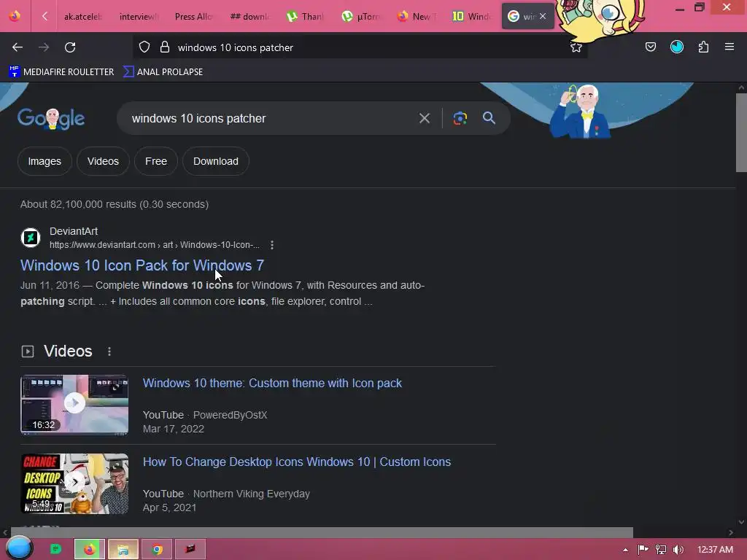Screen dimensions: 747x560
Task: Open the Windows Start orb
Action: (19, 548)
